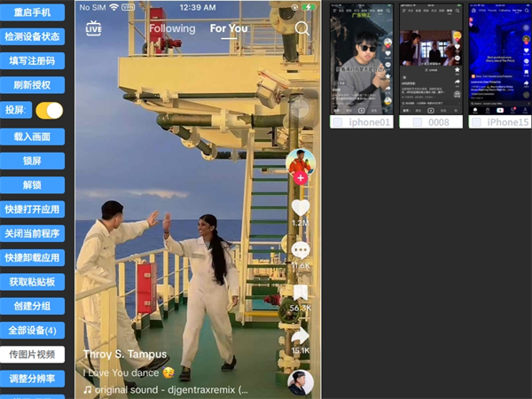The height and width of the screenshot is (399, 532).
Task: Toggle the 投屏 screen mirroring switch
Action: 49,111
